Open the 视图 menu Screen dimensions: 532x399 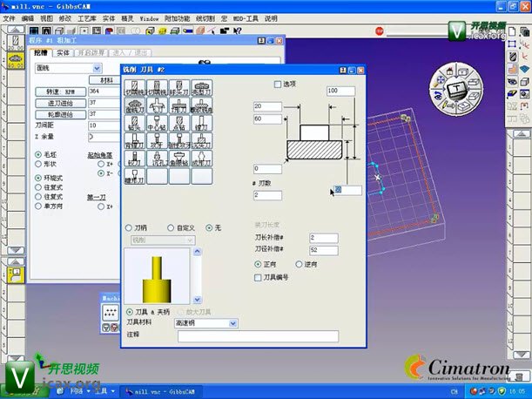46,18
